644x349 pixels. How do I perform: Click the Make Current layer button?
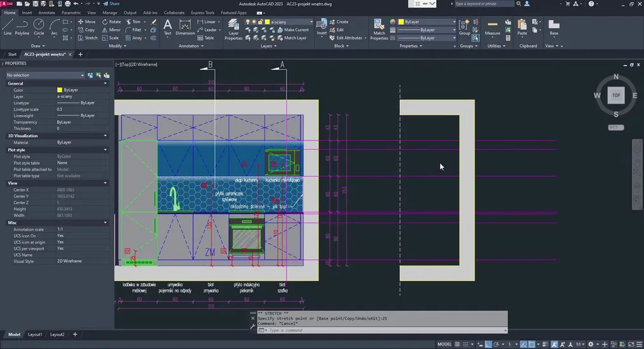[296, 30]
